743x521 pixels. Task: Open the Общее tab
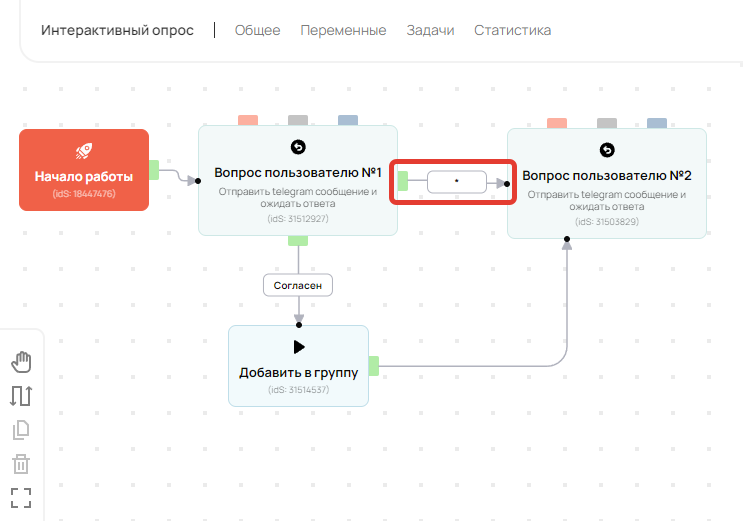pos(257,30)
